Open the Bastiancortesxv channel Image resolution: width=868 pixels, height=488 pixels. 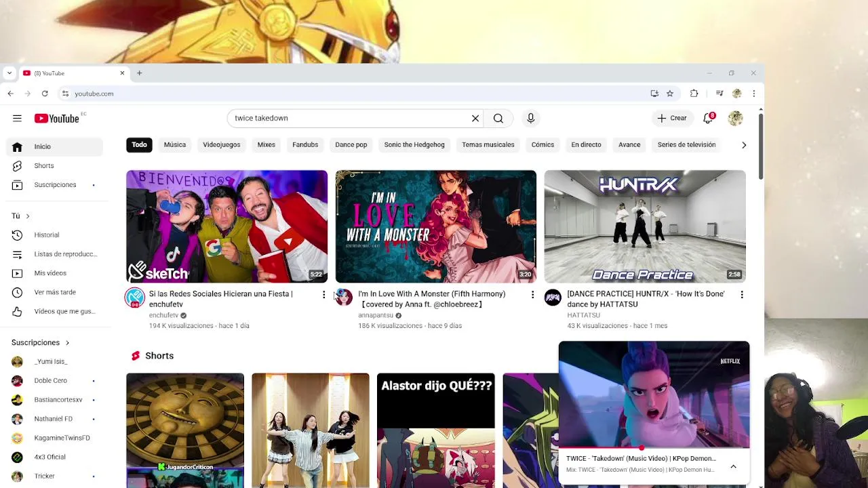click(x=54, y=399)
